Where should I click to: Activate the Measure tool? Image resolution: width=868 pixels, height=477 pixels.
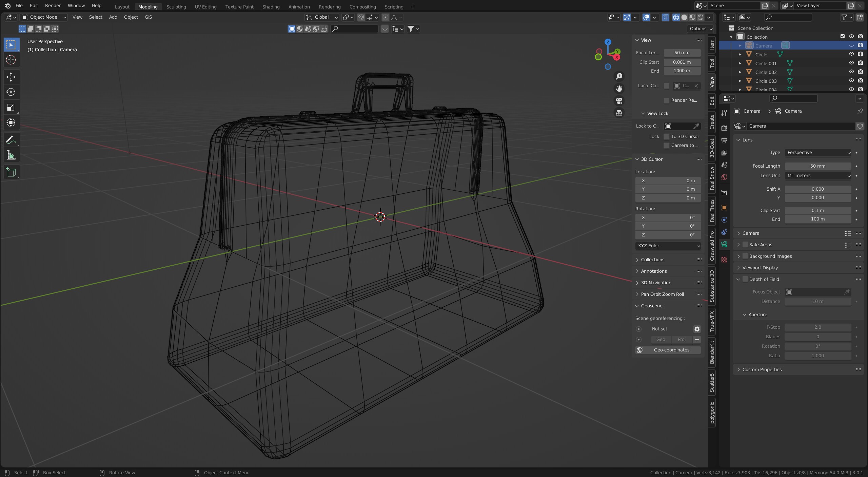pos(11,155)
